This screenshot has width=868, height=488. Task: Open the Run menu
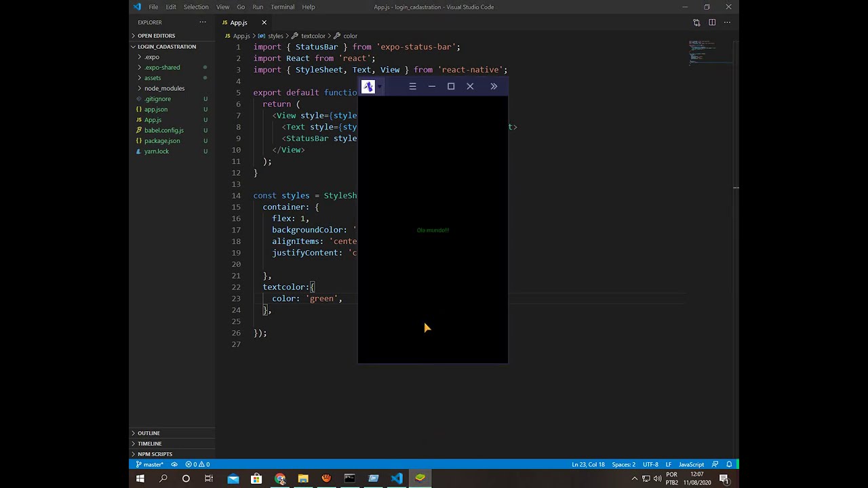(x=258, y=7)
